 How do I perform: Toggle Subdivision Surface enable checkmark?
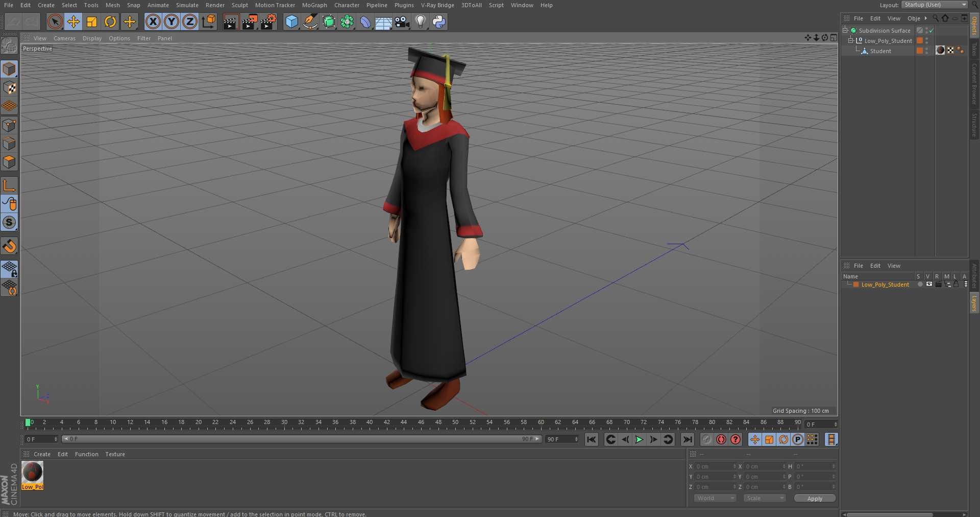coord(931,31)
